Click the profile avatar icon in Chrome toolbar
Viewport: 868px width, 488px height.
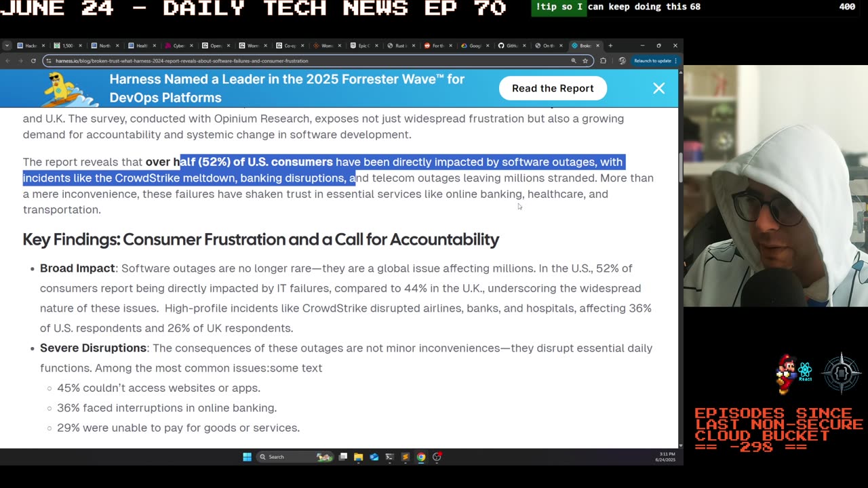[x=622, y=60]
